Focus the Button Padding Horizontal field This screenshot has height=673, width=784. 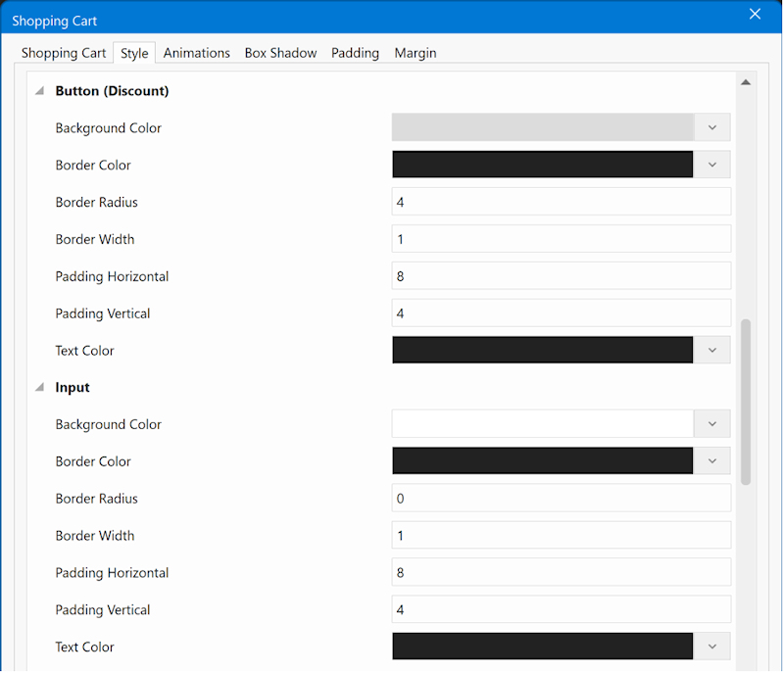point(561,276)
